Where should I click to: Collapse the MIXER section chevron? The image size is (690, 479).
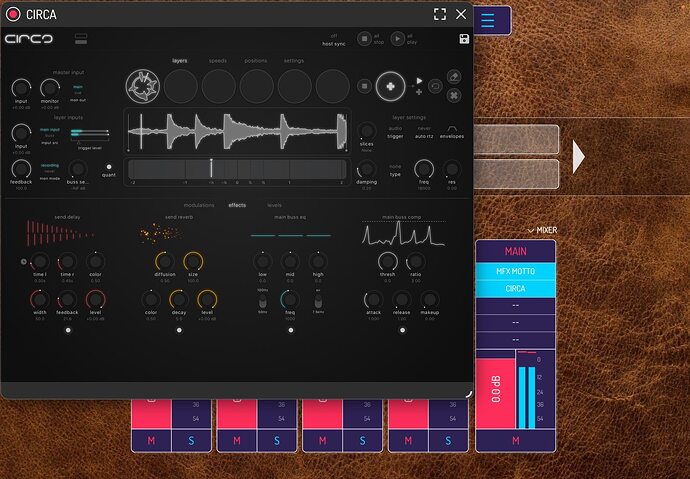[531, 230]
